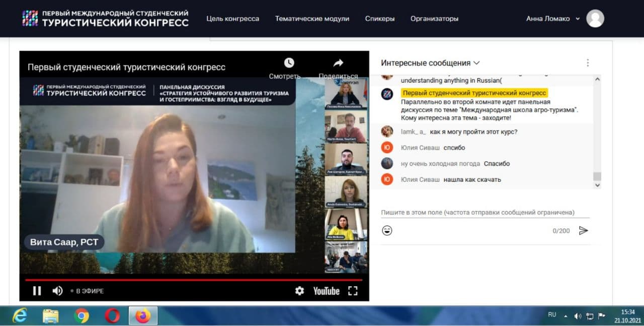The height and width of the screenshot is (326, 644).
Task: Open the video on YouTube logo
Action: (x=327, y=291)
